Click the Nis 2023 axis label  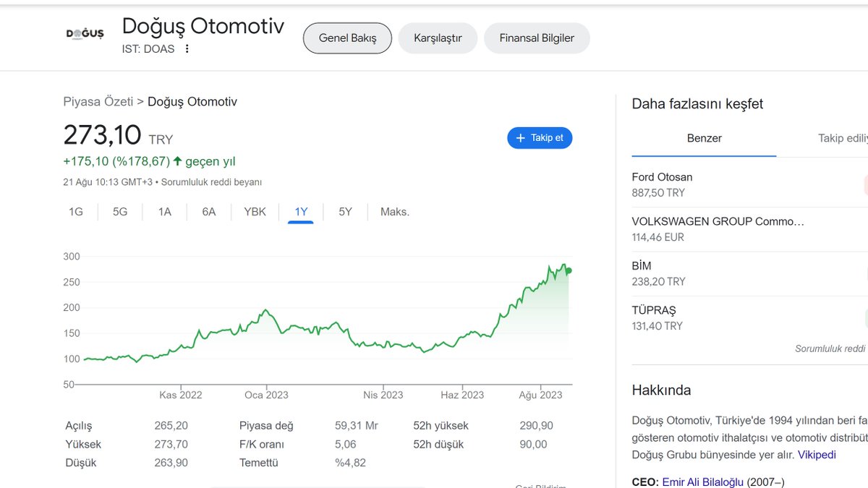pyautogui.click(x=383, y=395)
